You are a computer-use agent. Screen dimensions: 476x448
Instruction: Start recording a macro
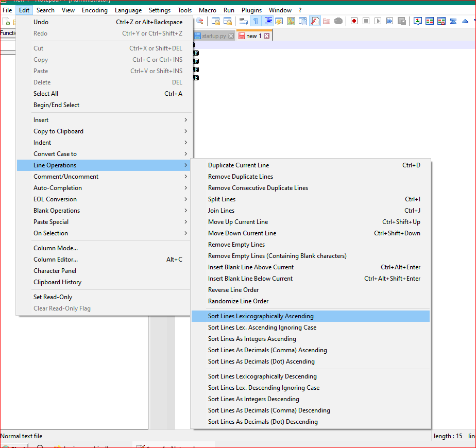click(354, 21)
